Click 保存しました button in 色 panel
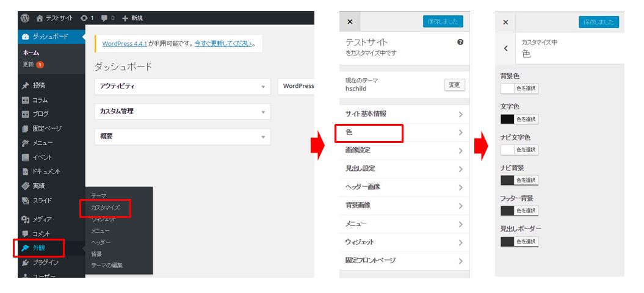This screenshot has width=644, height=293. [x=599, y=22]
